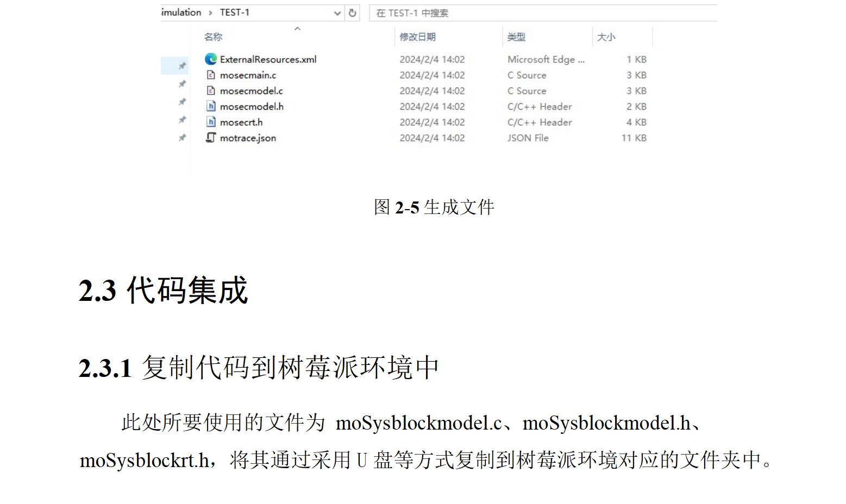Click the JSON File type cell
The image size is (846, 504).
coord(528,138)
